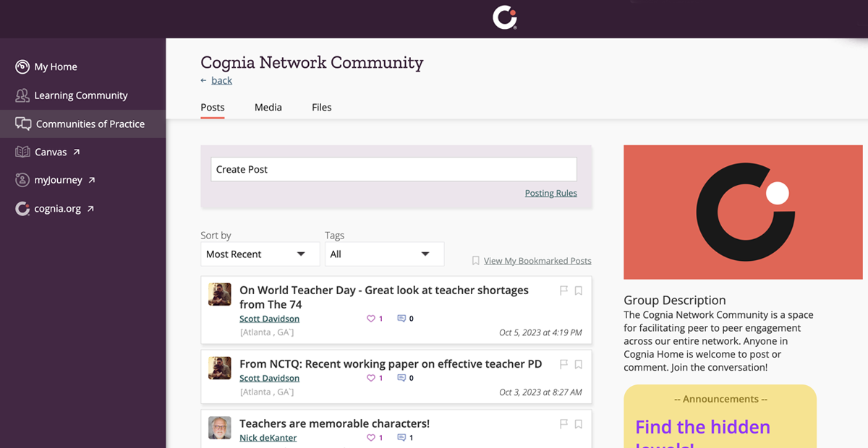The height and width of the screenshot is (448, 868).
Task: Switch to the Media tab
Action: pos(268,107)
